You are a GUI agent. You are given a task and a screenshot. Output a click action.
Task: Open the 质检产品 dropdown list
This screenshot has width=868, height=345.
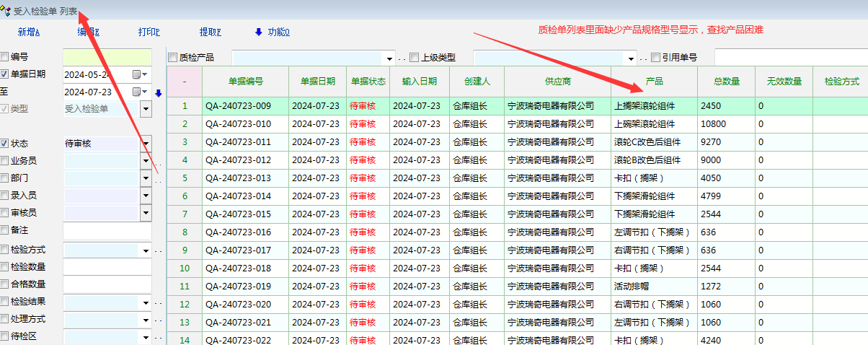390,58
